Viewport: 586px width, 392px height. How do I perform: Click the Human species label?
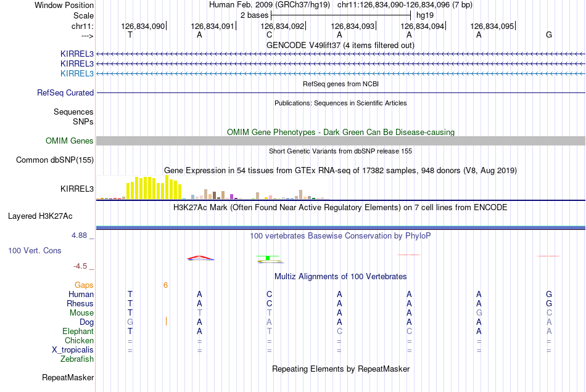click(81, 294)
